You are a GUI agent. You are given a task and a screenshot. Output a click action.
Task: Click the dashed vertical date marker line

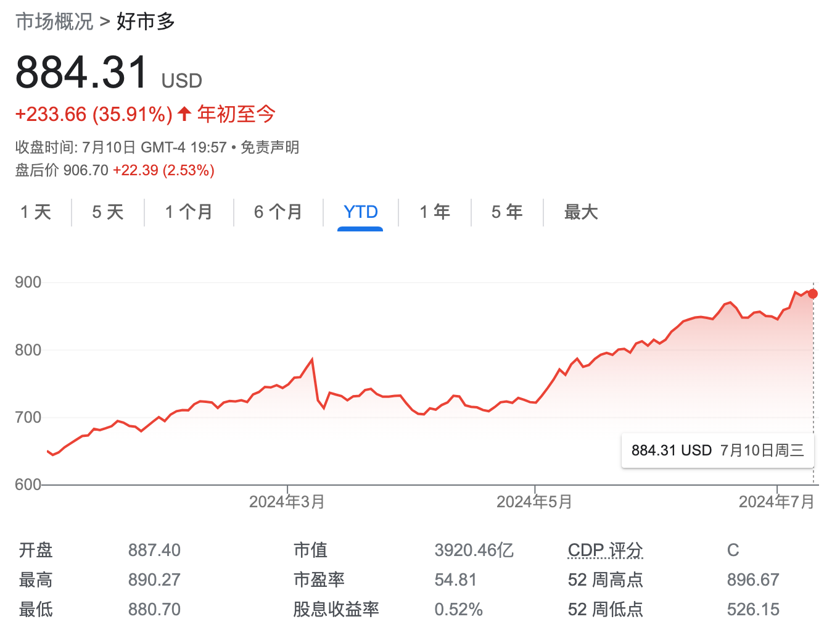click(813, 383)
